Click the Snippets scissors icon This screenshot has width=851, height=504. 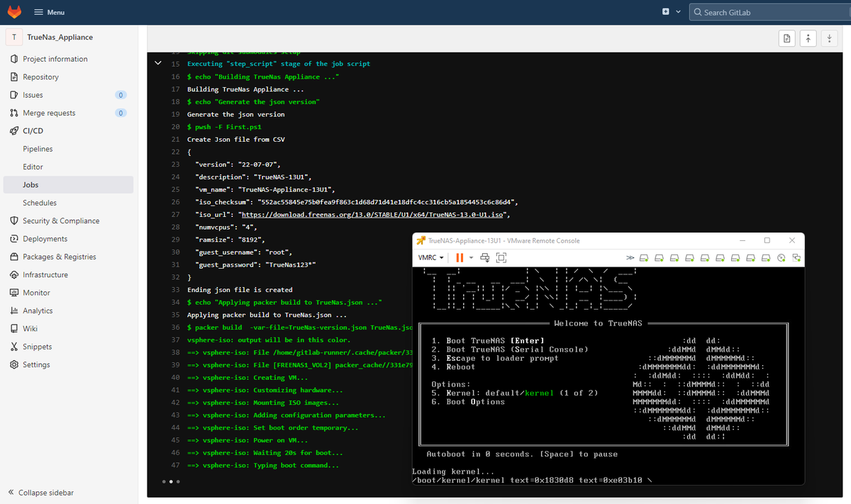[14, 347]
